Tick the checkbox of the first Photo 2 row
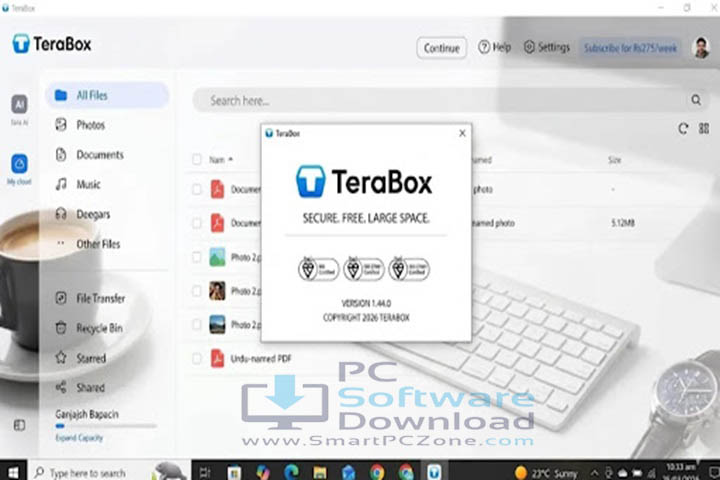 (197, 257)
